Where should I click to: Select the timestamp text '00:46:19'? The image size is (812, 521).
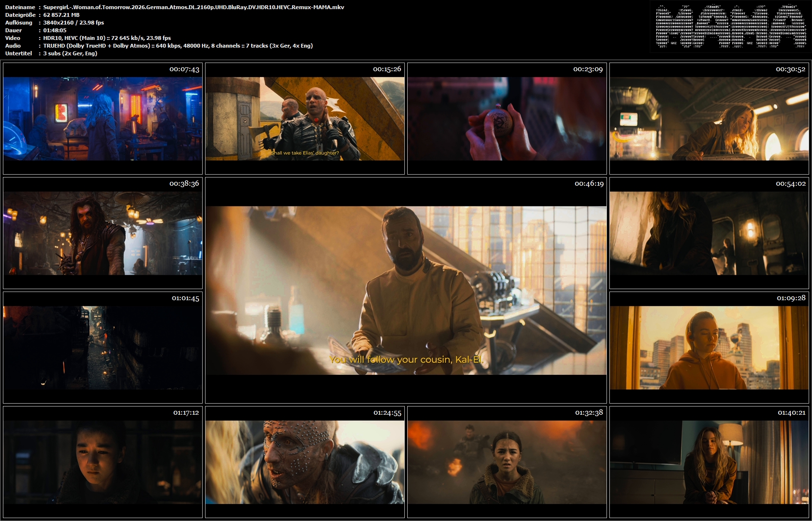pyautogui.click(x=589, y=184)
